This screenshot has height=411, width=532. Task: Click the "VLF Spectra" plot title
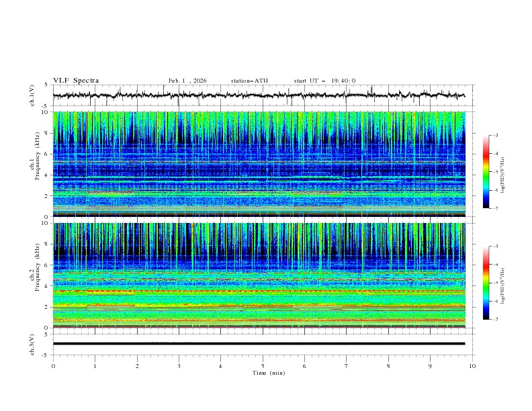click(76, 81)
